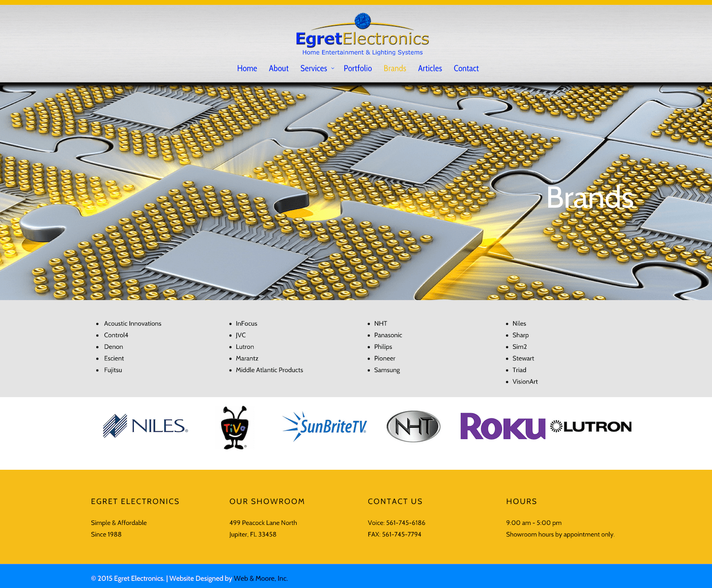Click the Egret Electronics header logo
The width and height of the screenshot is (712, 588).
(362, 34)
